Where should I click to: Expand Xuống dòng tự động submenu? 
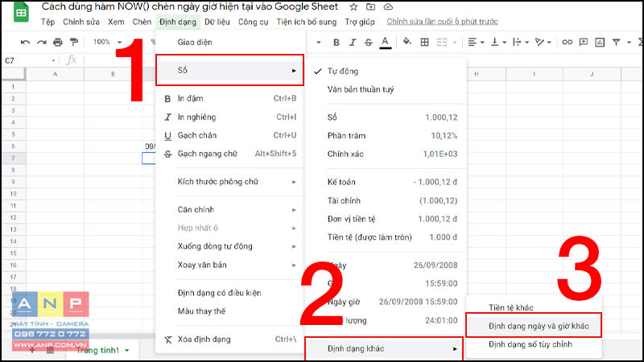pyautogui.click(x=230, y=246)
